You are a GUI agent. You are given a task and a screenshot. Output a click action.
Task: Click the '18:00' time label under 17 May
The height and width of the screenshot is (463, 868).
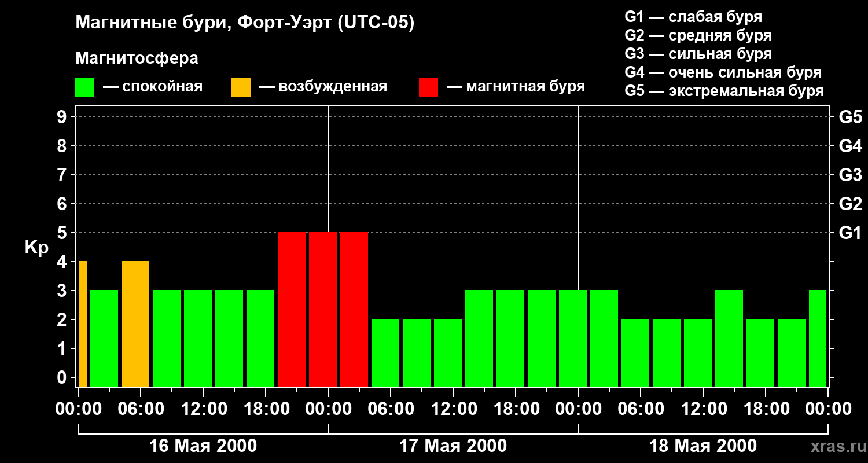coord(516,409)
